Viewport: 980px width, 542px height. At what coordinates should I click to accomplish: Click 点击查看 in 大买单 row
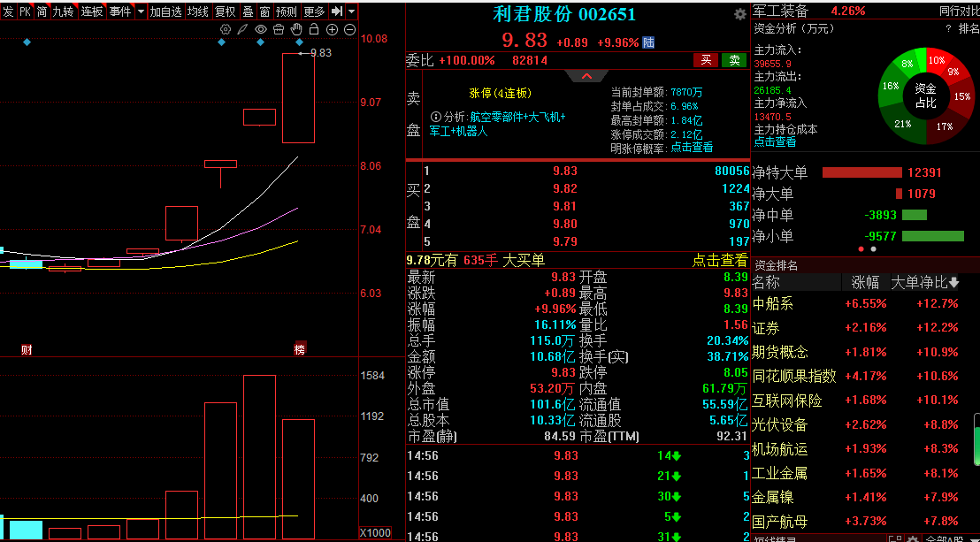[719, 260]
